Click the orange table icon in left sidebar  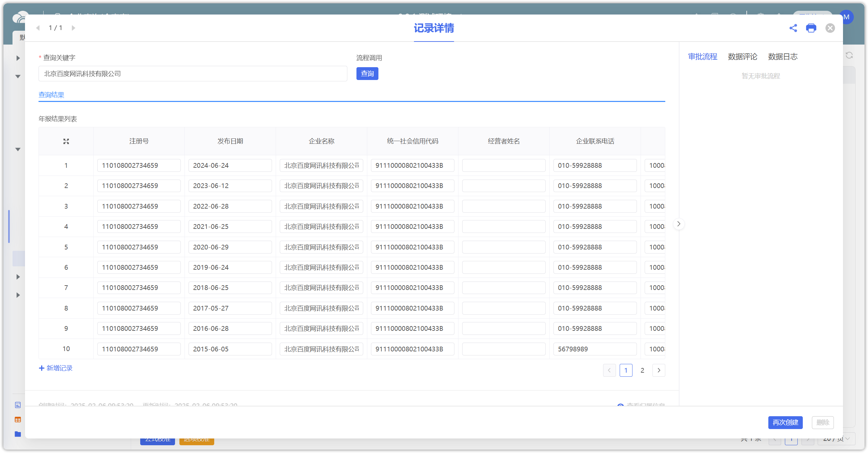pos(18,420)
